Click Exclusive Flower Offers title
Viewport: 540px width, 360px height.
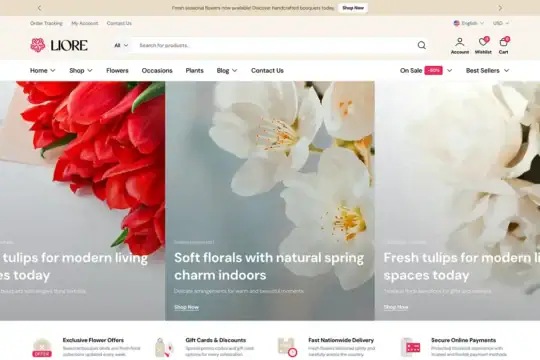coord(93,340)
